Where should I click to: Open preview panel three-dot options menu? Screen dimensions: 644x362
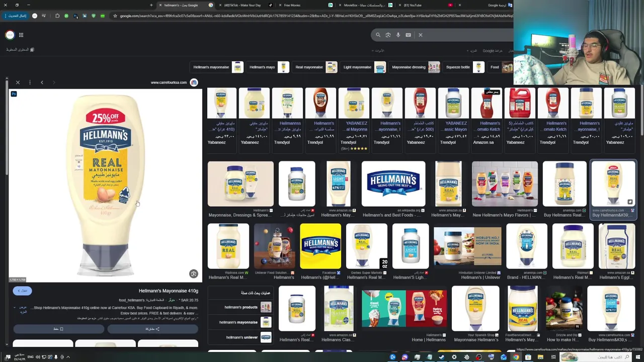point(30,82)
